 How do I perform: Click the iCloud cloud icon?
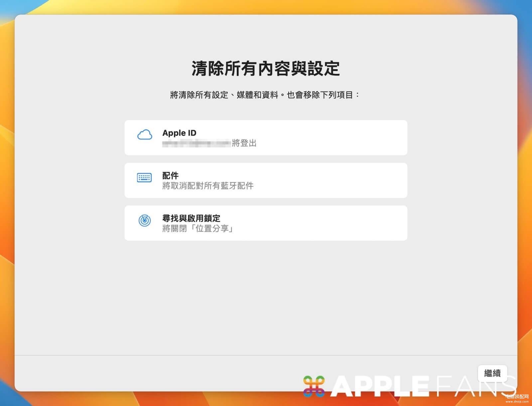tap(145, 135)
